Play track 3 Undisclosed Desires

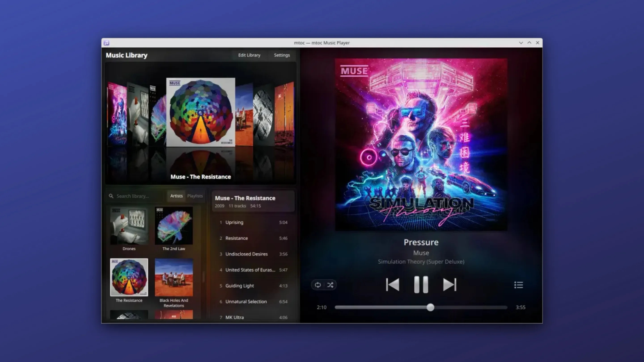click(x=253, y=254)
